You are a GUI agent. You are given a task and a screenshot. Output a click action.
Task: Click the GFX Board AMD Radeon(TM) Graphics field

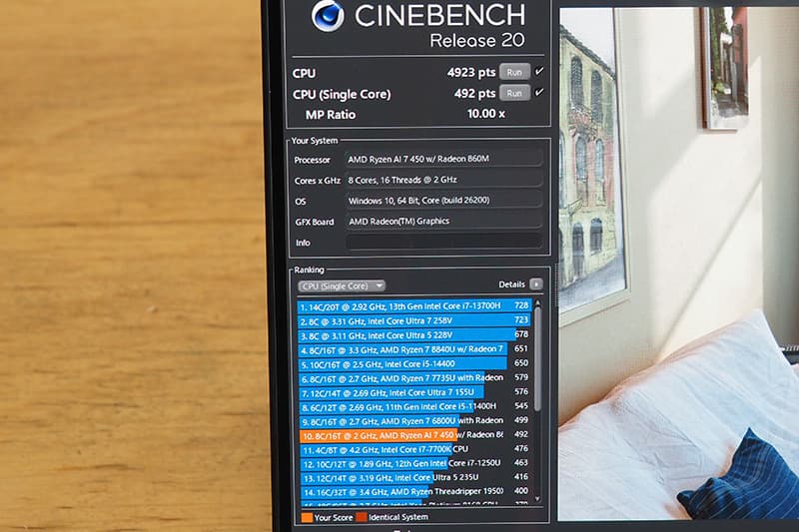coord(443,222)
